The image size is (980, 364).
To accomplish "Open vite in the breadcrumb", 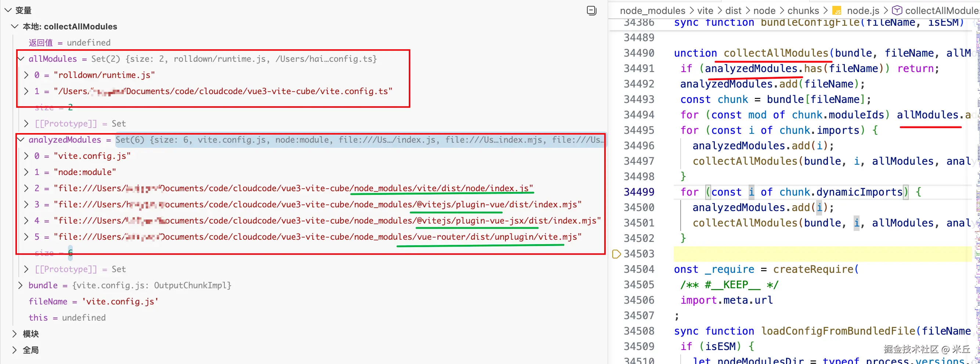I will pyautogui.click(x=705, y=11).
